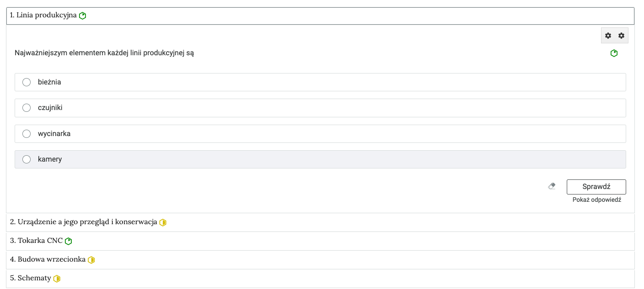Image resolution: width=644 pixels, height=289 pixels.
Task: Pick the wycinarka answer option
Action: (x=27, y=134)
